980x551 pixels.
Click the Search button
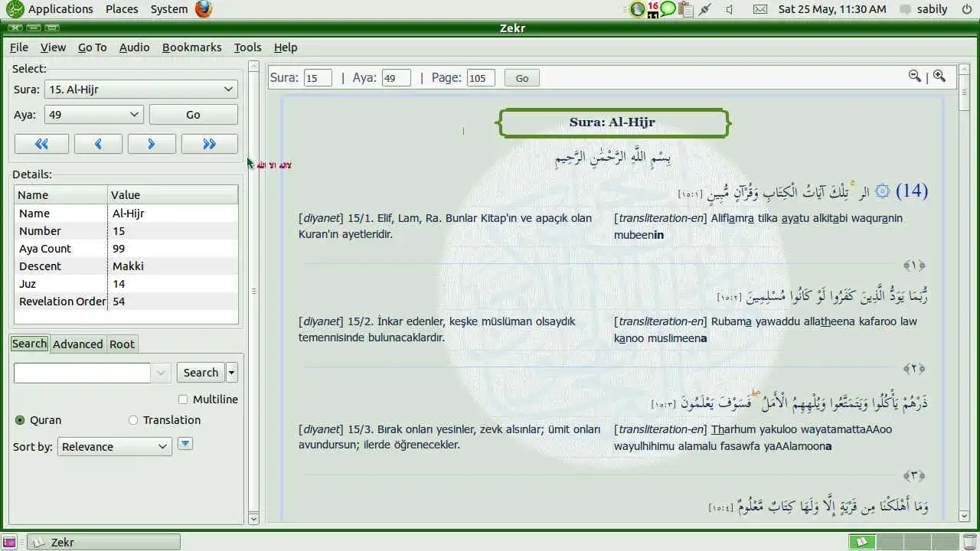click(201, 373)
